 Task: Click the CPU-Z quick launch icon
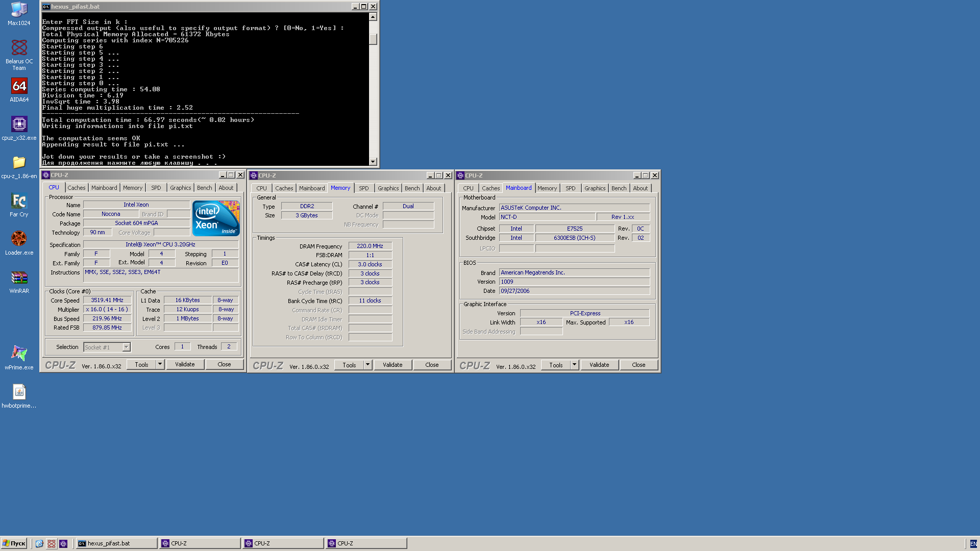click(63, 543)
